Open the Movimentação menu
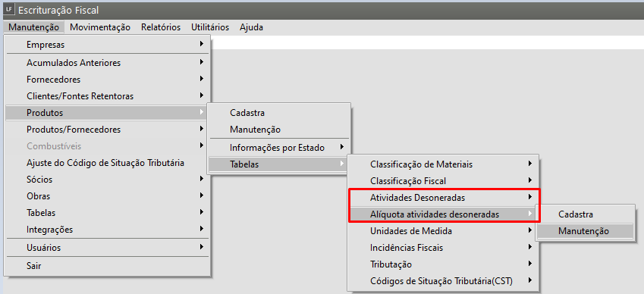 point(100,27)
